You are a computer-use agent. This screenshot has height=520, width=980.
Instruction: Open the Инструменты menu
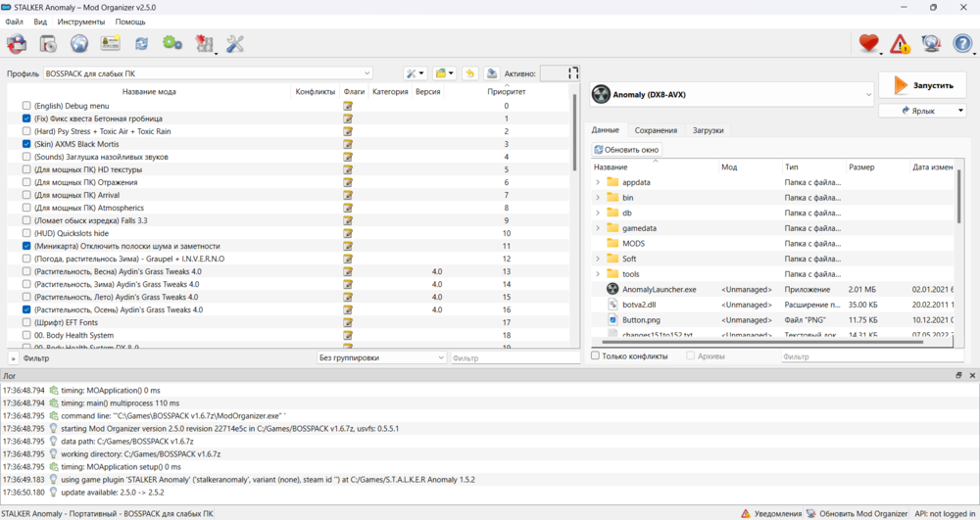tap(81, 22)
